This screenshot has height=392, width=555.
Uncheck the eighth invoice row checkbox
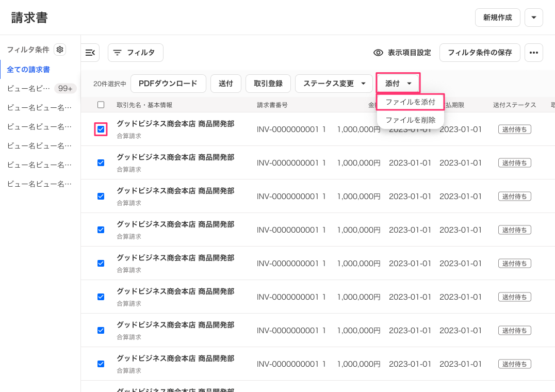coord(101,364)
